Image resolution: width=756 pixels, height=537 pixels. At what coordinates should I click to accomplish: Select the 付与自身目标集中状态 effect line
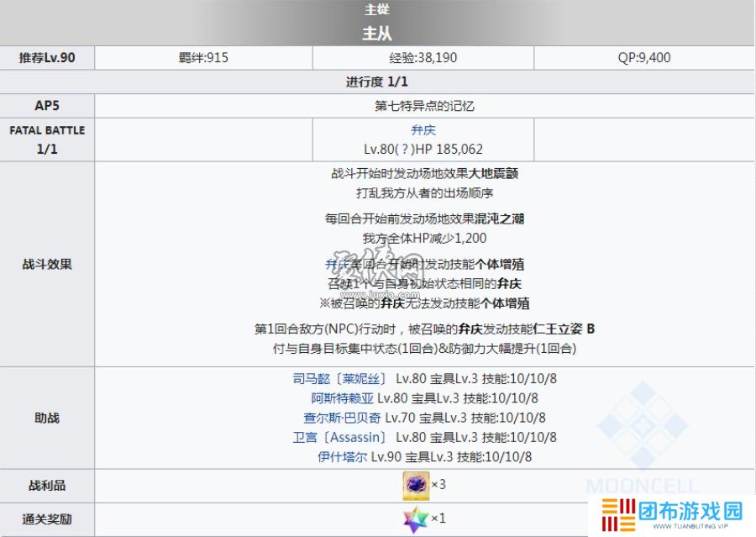pyautogui.click(x=424, y=349)
